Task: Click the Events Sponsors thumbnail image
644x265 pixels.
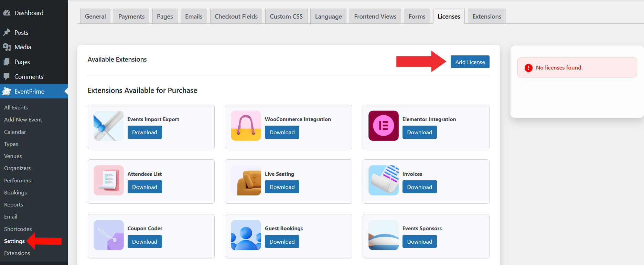Action: 383,235
